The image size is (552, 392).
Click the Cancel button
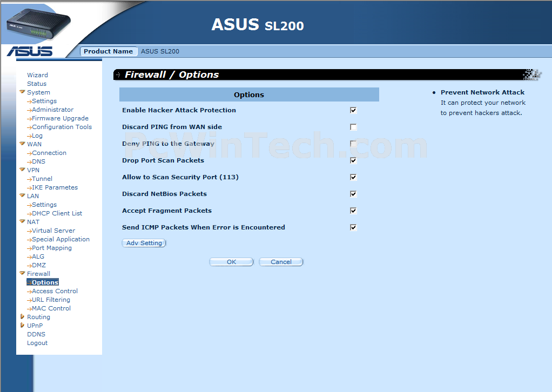(281, 262)
